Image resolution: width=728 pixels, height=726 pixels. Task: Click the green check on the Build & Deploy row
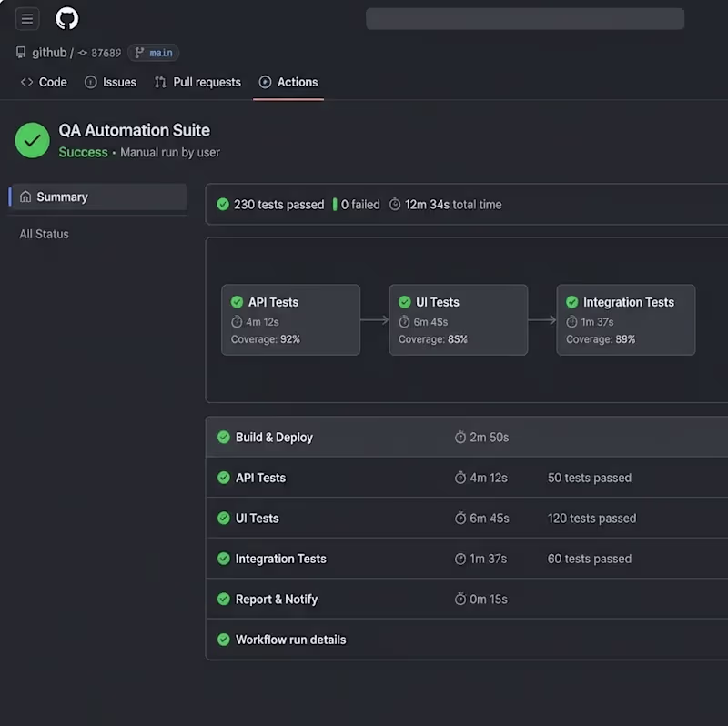pyautogui.click(x=223, y=437)
